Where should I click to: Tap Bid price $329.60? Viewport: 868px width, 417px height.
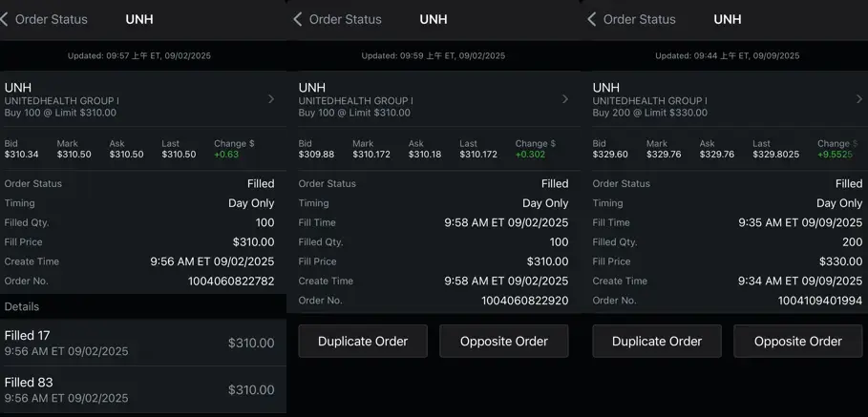pyautogui.click(x=610, y=155)
